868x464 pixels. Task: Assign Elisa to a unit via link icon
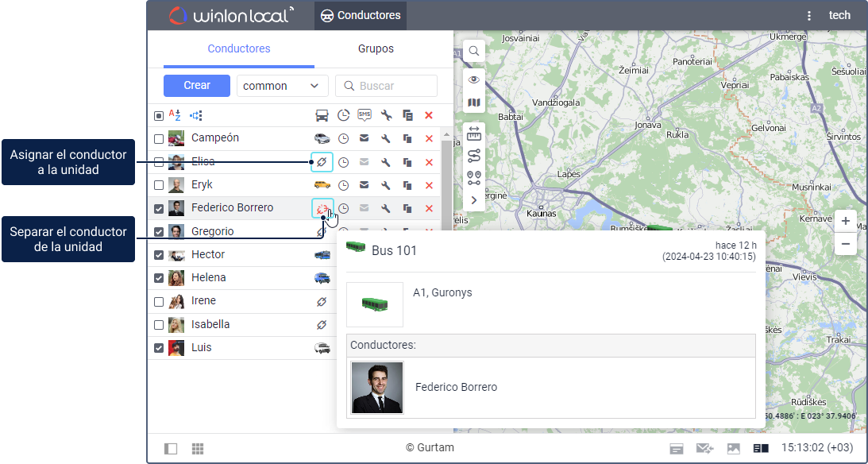322,162
